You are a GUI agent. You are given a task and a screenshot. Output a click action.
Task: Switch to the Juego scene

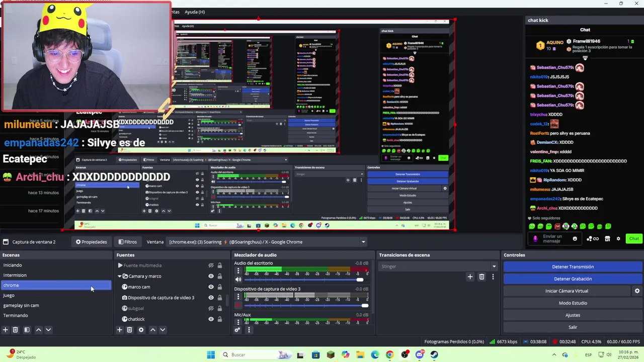coord(55,295)
